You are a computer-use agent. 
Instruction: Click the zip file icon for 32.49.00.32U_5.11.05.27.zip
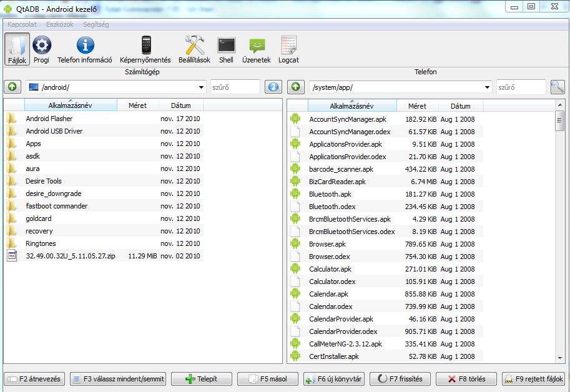point(12,256)
